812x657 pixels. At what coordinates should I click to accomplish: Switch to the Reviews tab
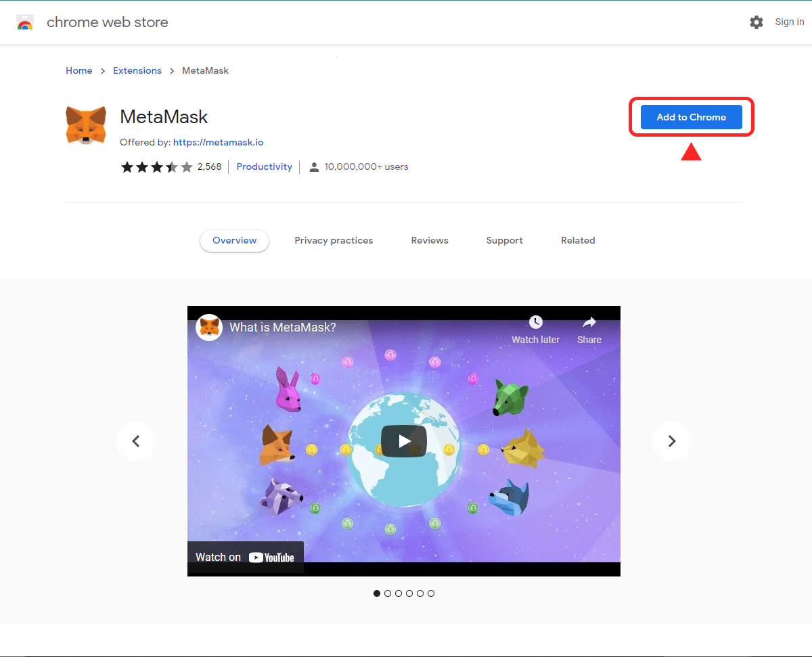click(430, 241)
